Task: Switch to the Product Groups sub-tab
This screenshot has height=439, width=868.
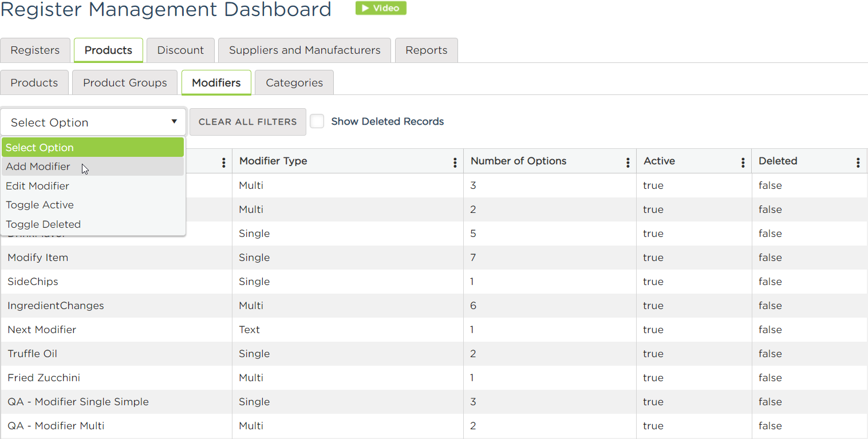Action: [x=125, y=83]
